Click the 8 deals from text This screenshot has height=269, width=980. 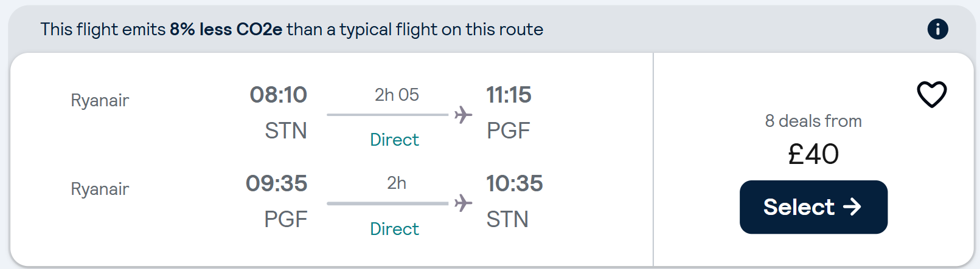(x=813, y=121)
